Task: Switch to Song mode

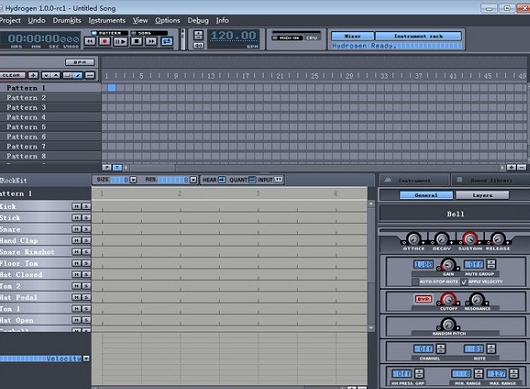Action: 149,33
